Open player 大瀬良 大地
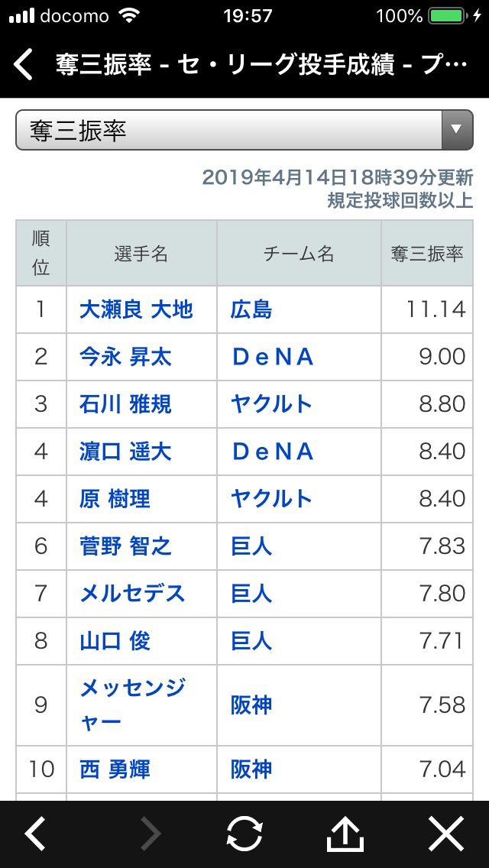The image size is (489, 868). 136,309
